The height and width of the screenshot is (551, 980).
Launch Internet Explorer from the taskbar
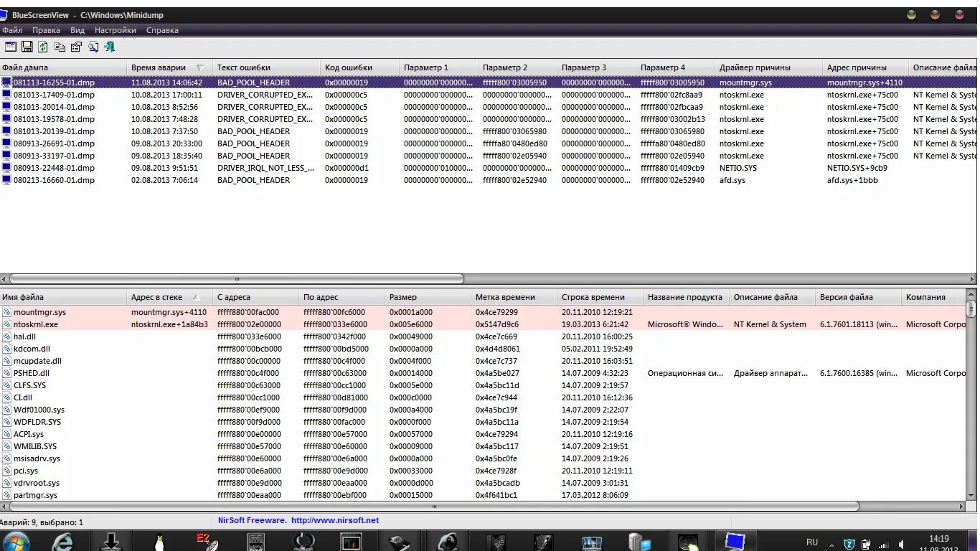click(63, 541)
